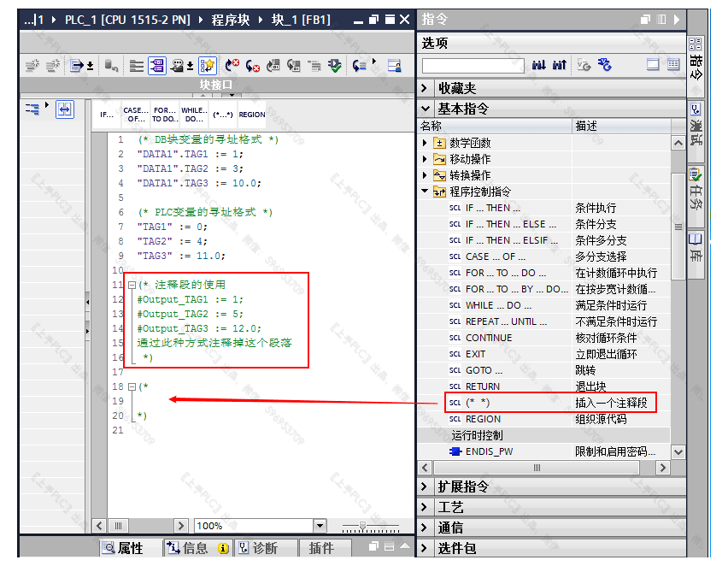Click the 程序控制指令 folder icon
728x566 pixels.
(x=439, y=192)
